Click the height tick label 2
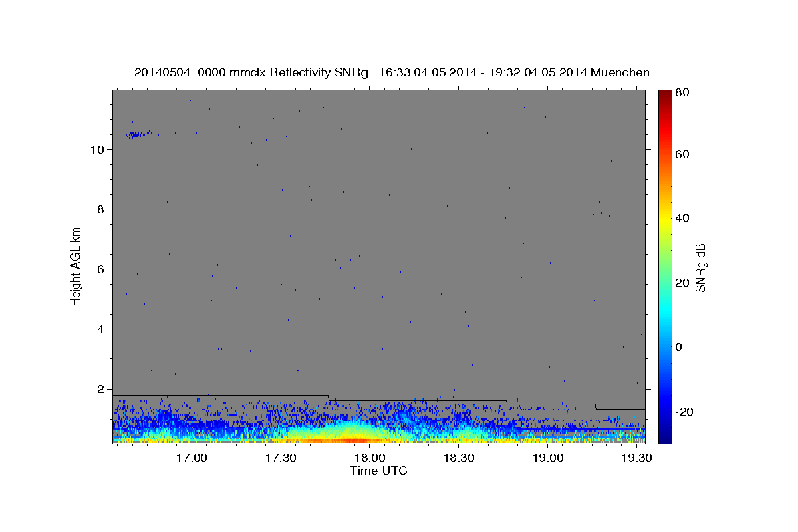 pos(100,389)
